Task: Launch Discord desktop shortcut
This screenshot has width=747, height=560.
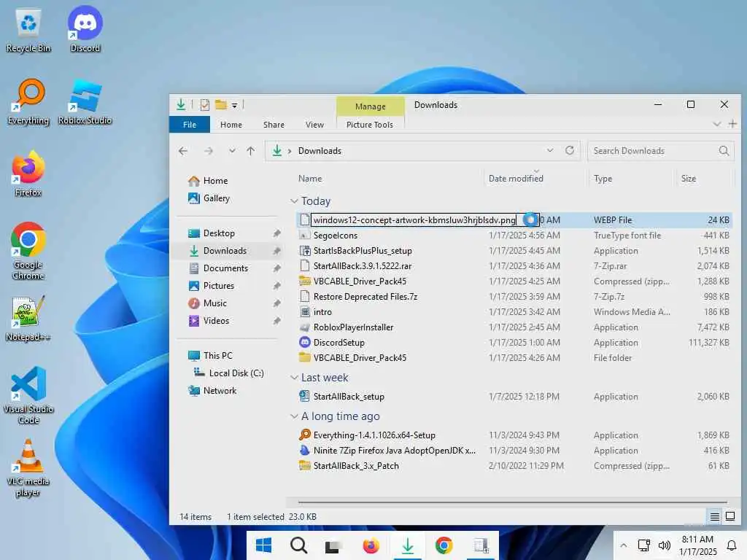Action: pos(85,29)
